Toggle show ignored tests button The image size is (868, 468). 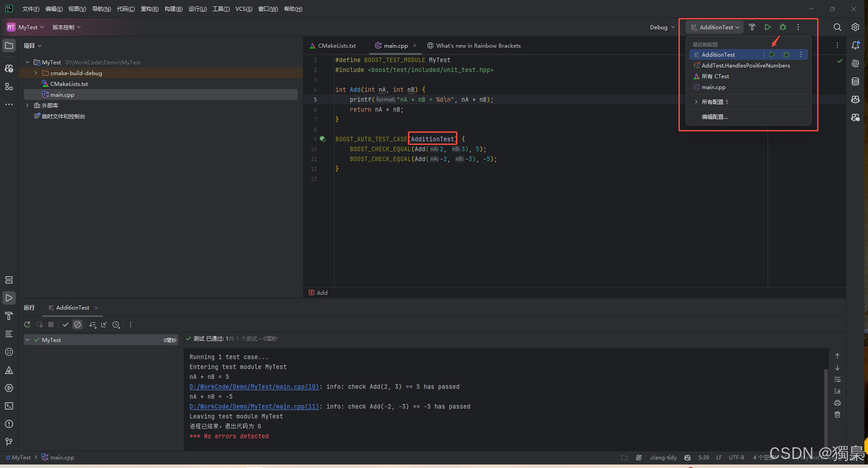click(77, 324)
